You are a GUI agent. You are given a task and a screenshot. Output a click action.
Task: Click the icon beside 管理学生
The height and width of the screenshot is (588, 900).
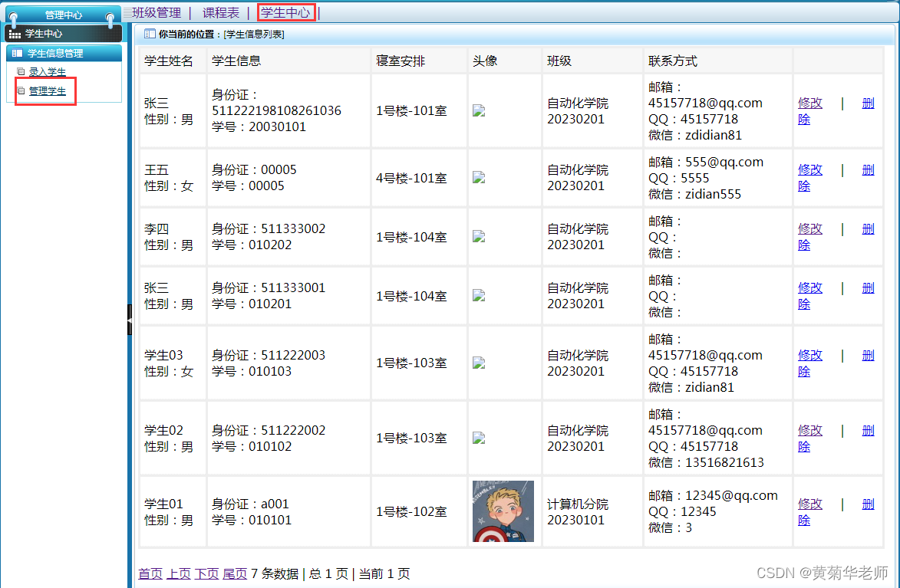tap(21, 90)
